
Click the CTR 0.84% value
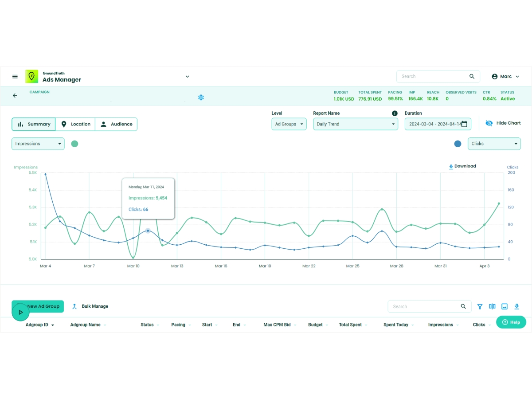489,99
